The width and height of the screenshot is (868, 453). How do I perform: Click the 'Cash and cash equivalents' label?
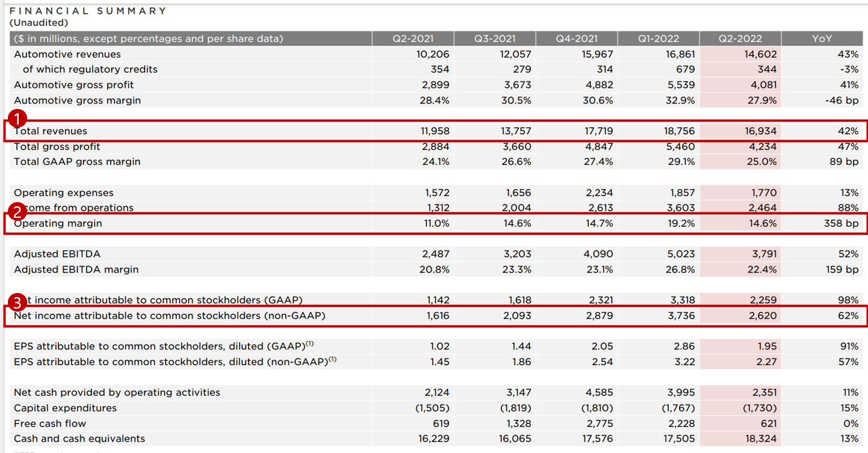pos(81,439)
